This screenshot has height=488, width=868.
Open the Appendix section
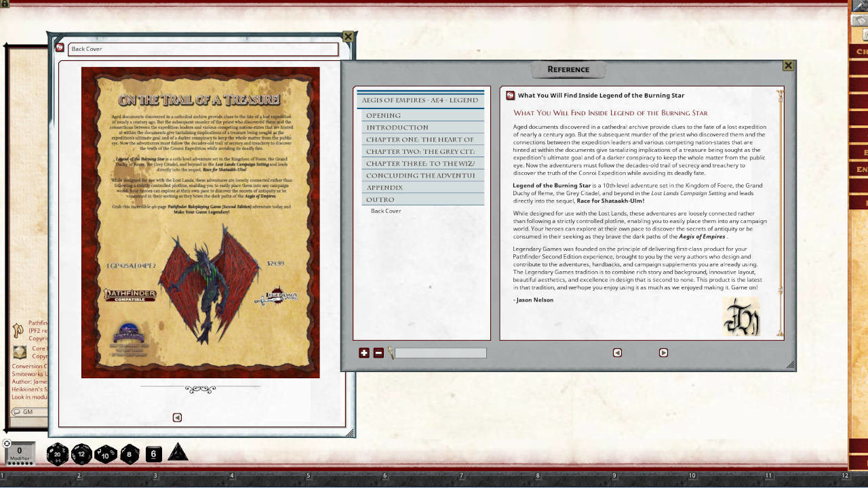point(384,187)
